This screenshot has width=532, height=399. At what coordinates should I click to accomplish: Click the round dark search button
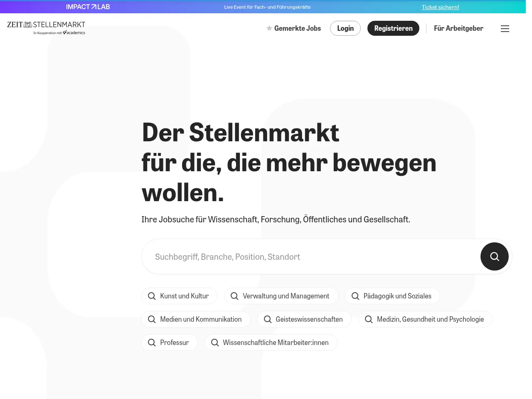tap(495, 256)
